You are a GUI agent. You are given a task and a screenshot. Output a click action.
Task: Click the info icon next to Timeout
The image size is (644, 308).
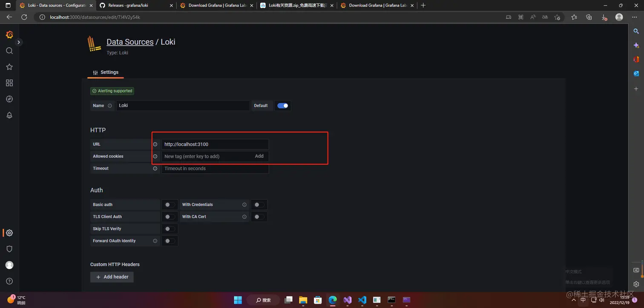(x=155, y=168)
